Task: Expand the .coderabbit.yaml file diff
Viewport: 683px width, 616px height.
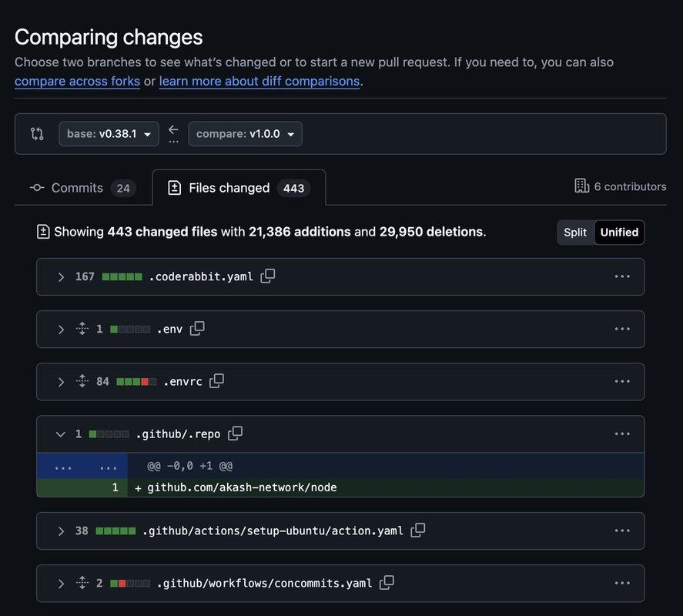Action: 61,276
